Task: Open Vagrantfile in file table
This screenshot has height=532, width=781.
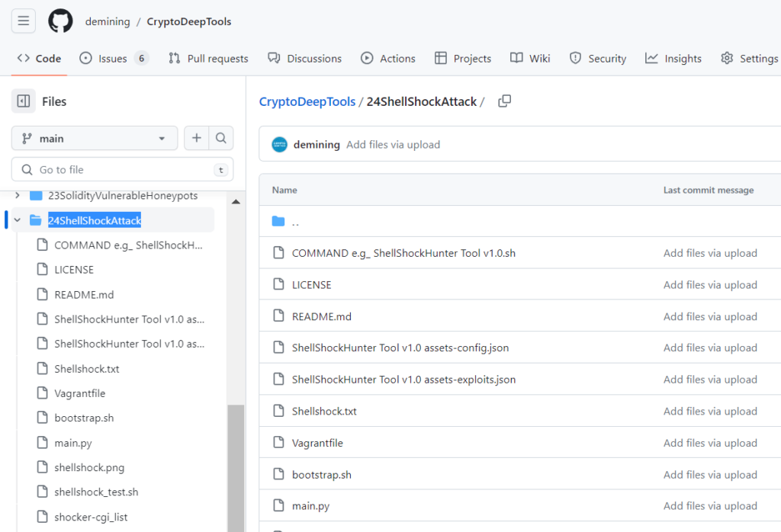Action: coord(317,443)
